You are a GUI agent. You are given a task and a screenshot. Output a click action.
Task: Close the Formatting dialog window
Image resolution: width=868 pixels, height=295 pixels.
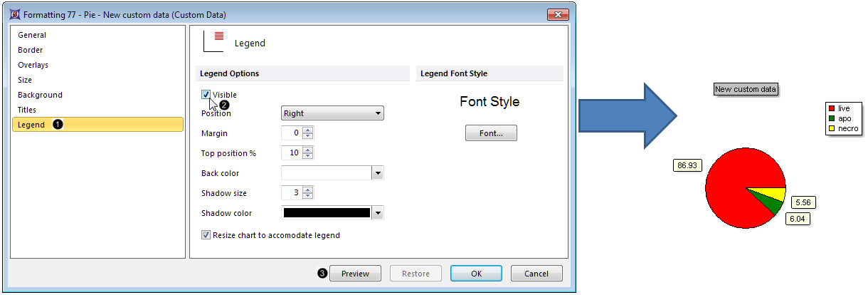(557, 14)
